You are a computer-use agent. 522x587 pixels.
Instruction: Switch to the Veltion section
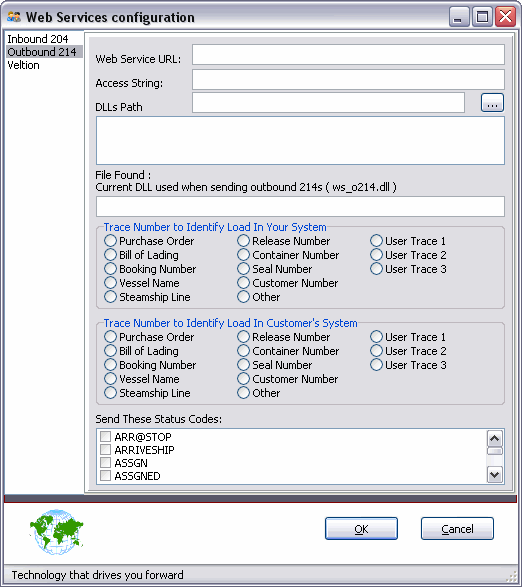click(x=23, y=65)
